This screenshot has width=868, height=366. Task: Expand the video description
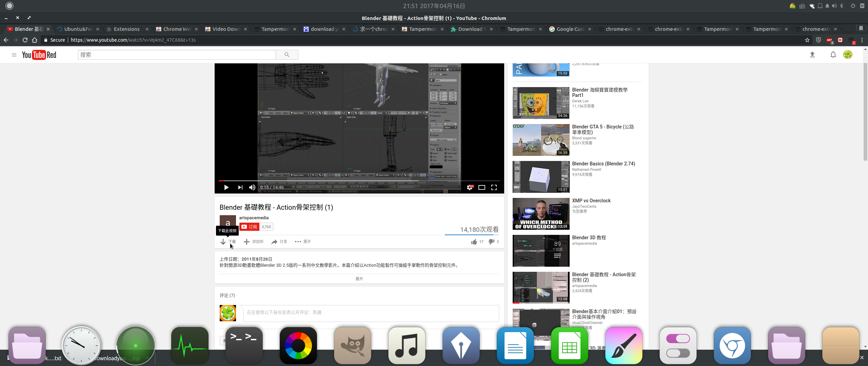(x=359, y=279)
